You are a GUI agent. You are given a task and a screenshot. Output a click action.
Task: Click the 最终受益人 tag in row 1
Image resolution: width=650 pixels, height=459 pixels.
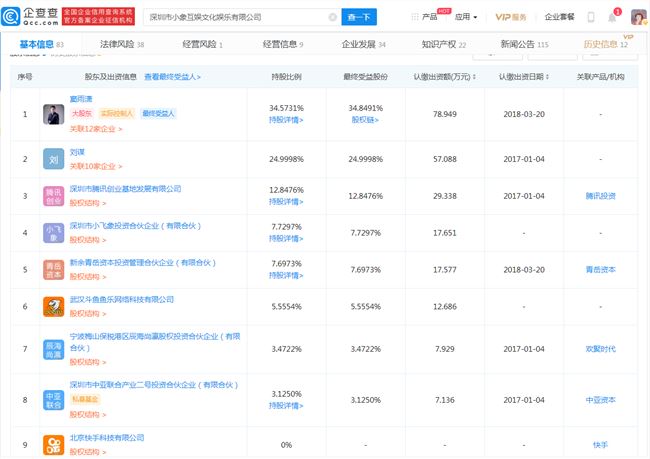[158, 113]
